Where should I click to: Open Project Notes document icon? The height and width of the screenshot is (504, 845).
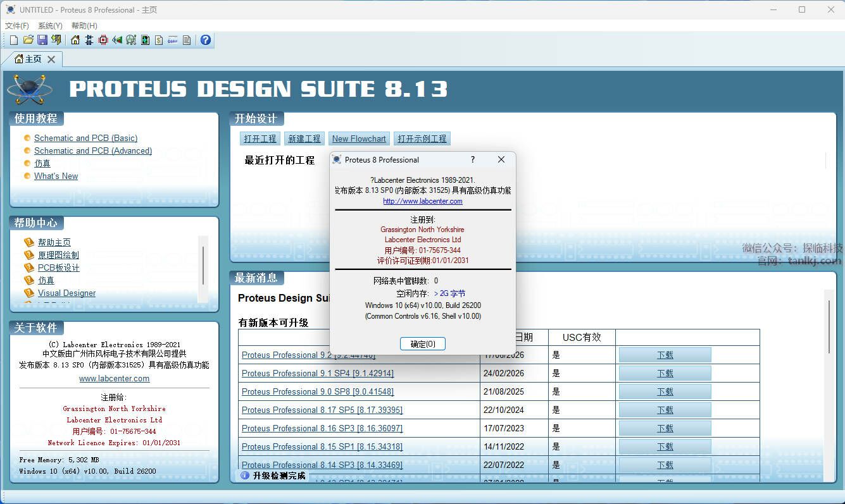point(187,40)
